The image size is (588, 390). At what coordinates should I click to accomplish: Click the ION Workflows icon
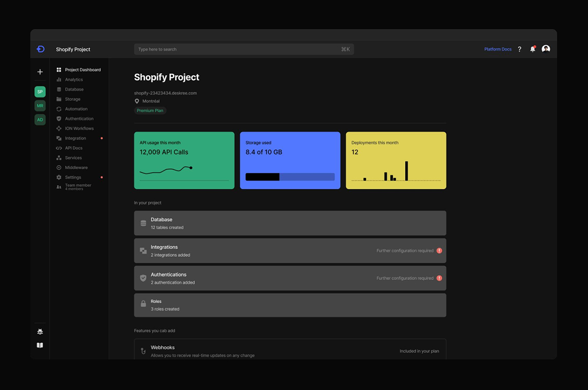59,129
